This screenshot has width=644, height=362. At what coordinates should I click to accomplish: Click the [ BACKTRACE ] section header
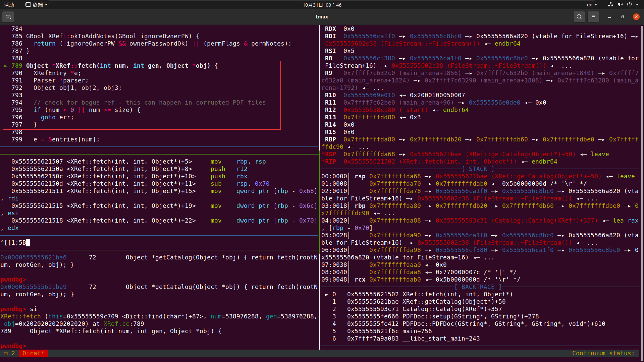tap(478, 287)
